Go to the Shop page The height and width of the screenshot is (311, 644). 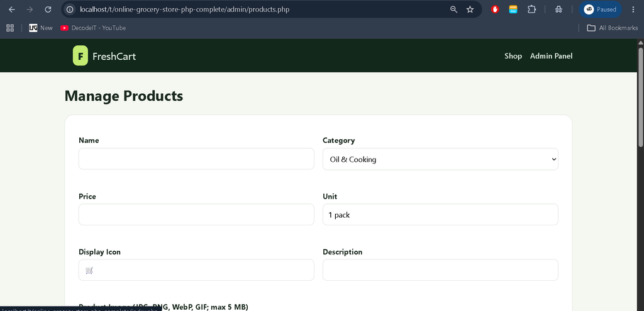click(513, 56)
